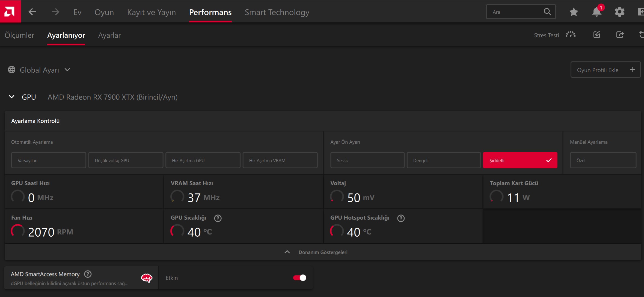
Task: Open notifications bell icon
Action: click(x=596, y=12)
